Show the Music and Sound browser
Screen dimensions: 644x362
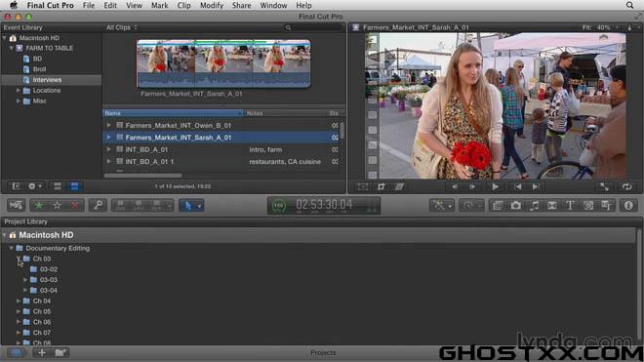pyautogui.click(x=534, y=205)
